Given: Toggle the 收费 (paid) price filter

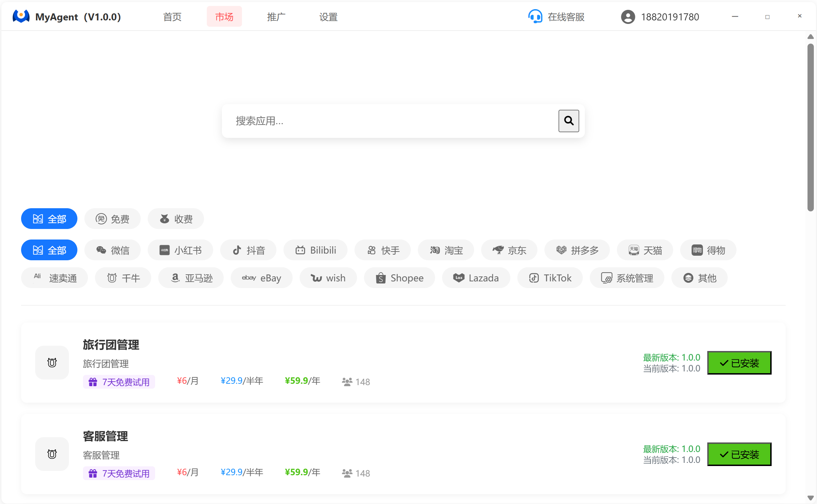Looking at the screenshot, I should (176, 219).
